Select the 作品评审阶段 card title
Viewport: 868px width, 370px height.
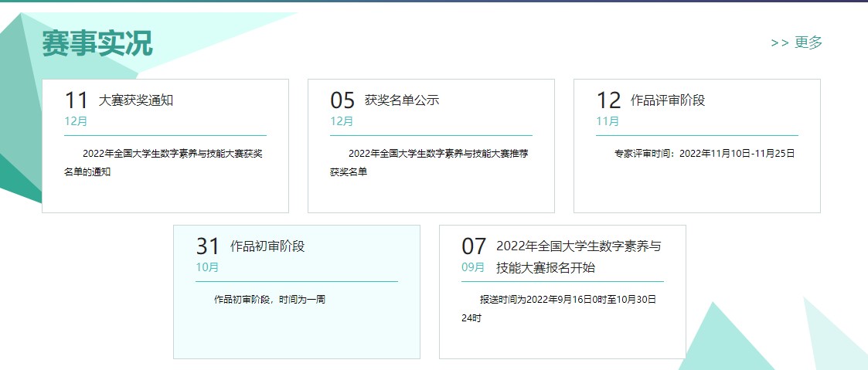point(668,100)
